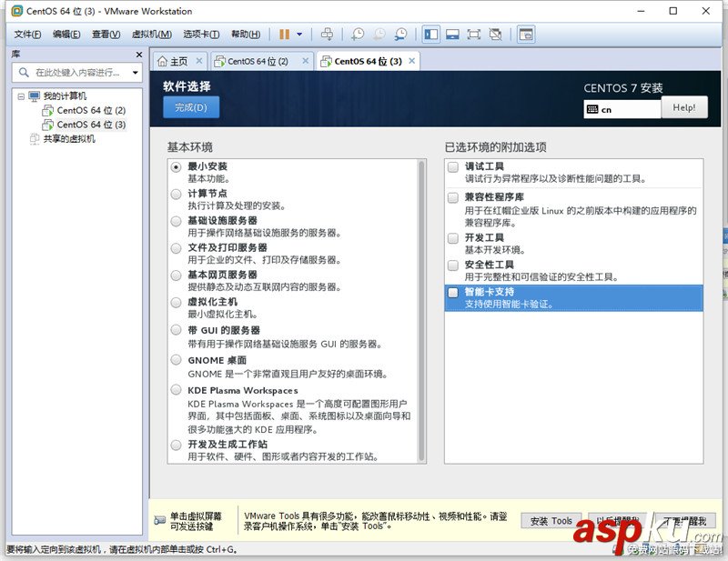Close the library panel

pos(139,55)
